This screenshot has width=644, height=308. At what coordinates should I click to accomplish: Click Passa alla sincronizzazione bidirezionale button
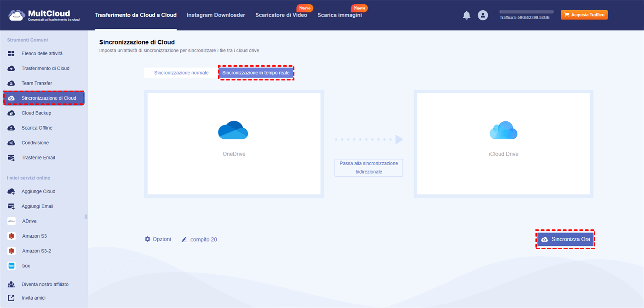(368, 167)
